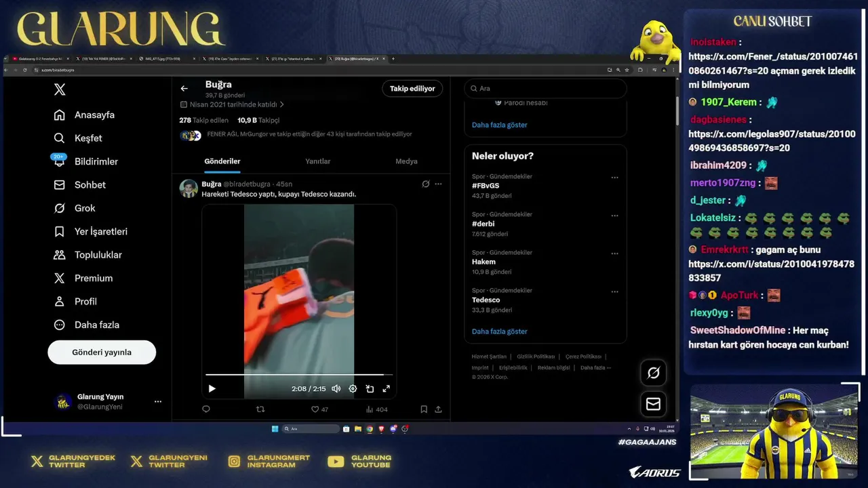The height and width of the screenshot is (488, 868).
Task: Bookmark Buğra's post
Action: pos(424,409)
